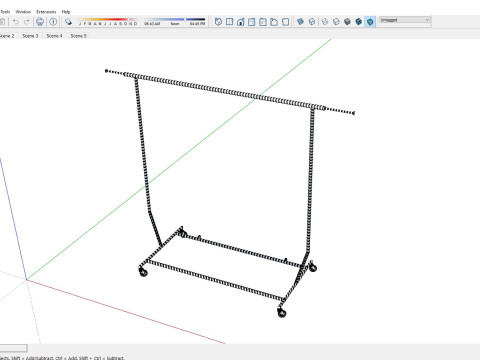Open the Model Info dialog
Image resolution: width=480 pixels, height=360 pixels.
pos(53,22)
